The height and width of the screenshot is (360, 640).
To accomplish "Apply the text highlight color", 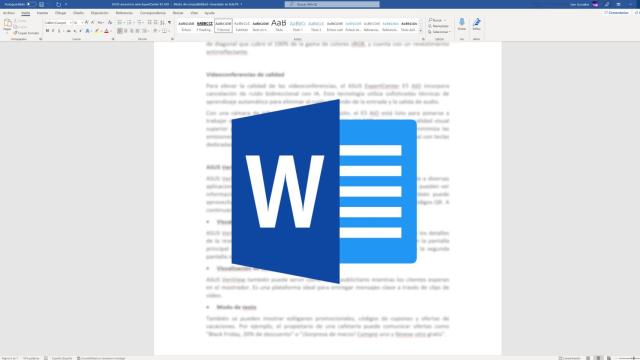I will coord(97,31).
